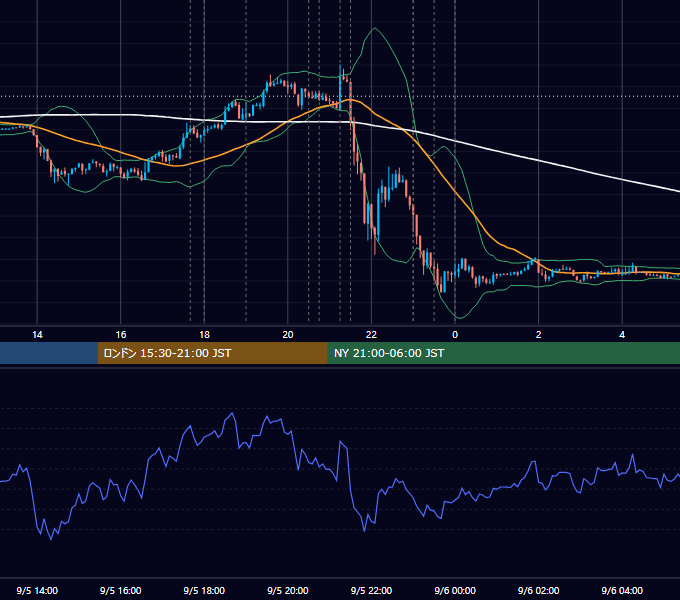
Task: Click the '2' hour label on price chart axis
Action: point(539,335)
